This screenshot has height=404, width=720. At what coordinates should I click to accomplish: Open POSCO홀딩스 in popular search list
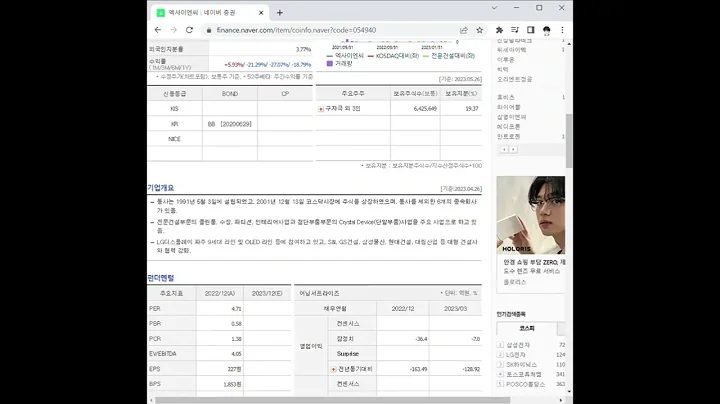[x=525, y=384]
